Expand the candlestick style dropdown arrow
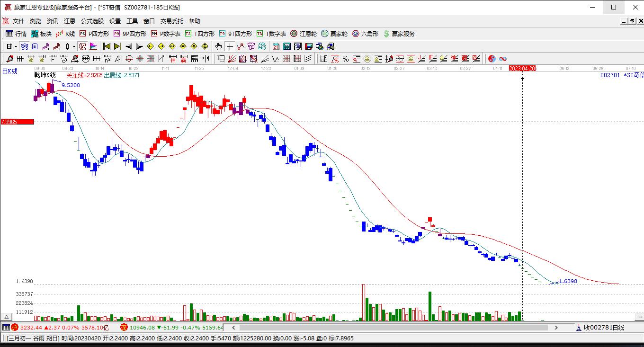644x347 pixels. 74,46
